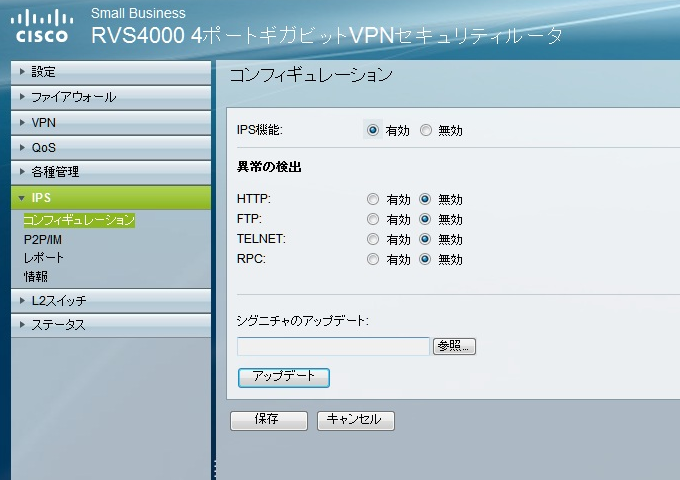Image resolution: width=680 pixels, height=480 pixels.
Task: Click the IPS機能 label
Action: tap(260, 130)
